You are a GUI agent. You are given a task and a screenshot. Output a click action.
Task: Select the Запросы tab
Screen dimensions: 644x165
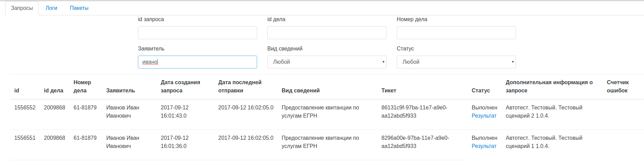pos(22,8)
